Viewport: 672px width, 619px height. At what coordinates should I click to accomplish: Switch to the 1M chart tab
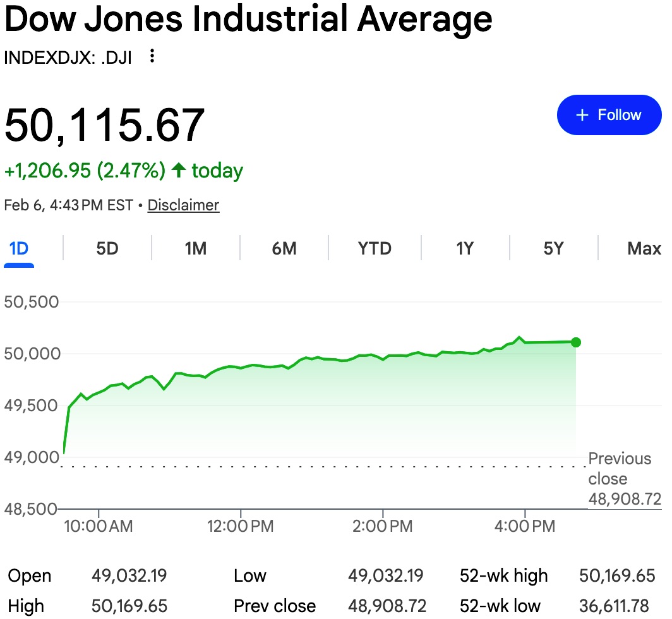pos(196,248)
